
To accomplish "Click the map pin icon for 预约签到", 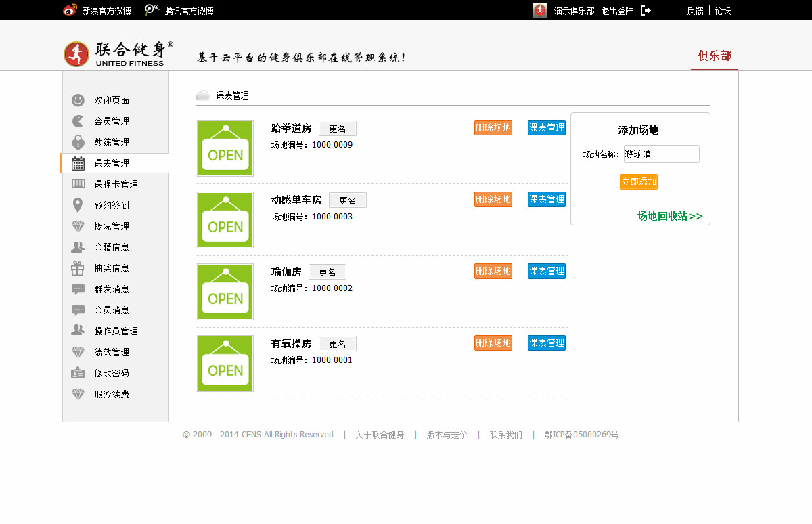I will click(78, 205).
